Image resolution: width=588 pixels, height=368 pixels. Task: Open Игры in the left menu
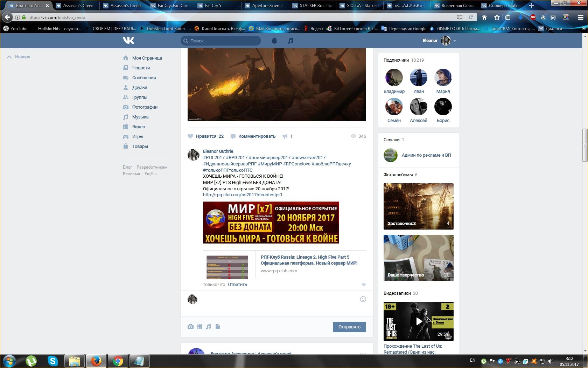click(133, 137)
